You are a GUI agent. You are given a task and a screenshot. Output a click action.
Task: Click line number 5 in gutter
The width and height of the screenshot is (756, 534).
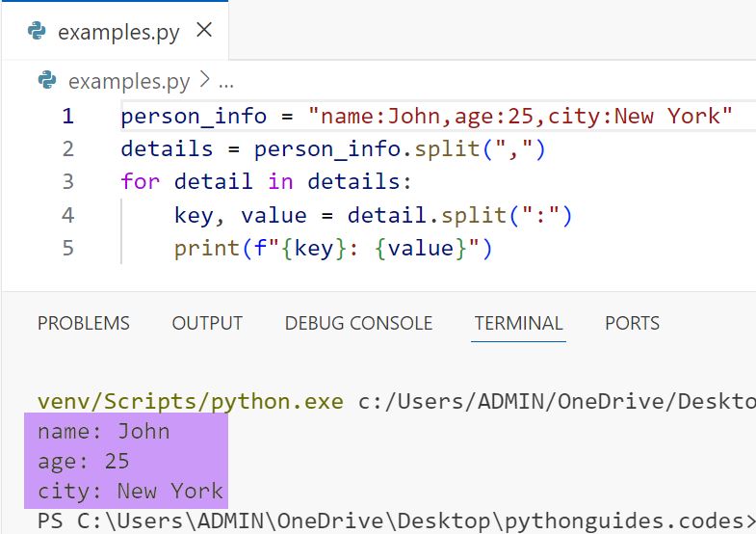(68, 248)
